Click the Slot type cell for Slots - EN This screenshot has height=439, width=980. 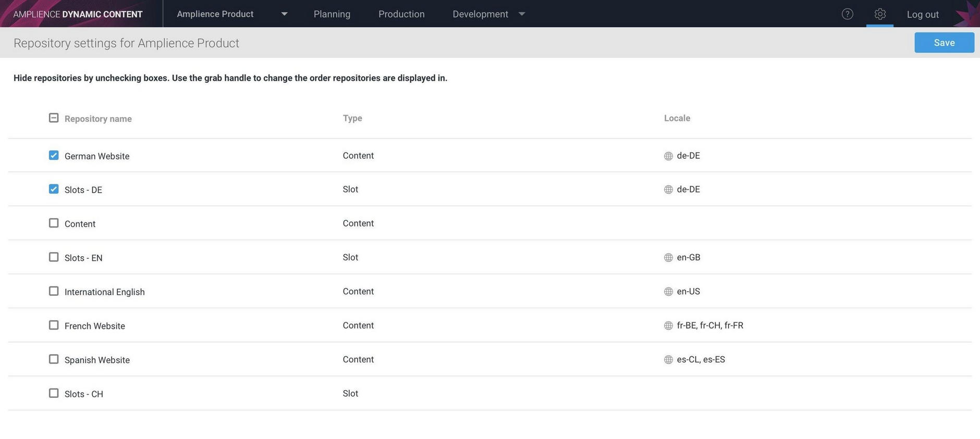click(350, 257)
